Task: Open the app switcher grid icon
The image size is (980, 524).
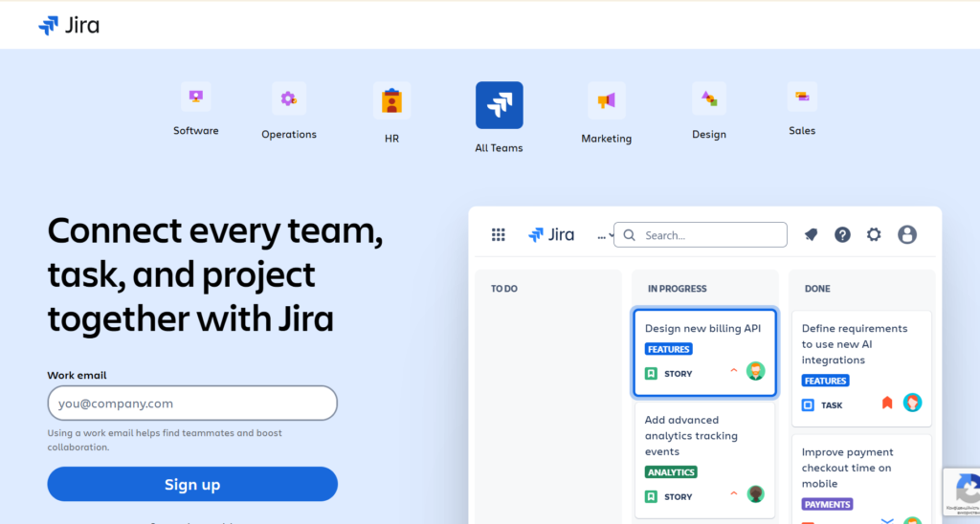Action: [498, 235]
